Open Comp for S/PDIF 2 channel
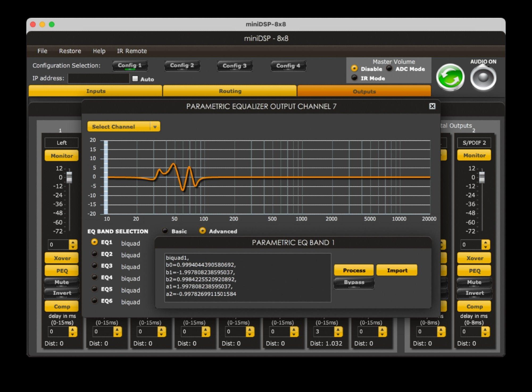 click(x=474, y=306)
